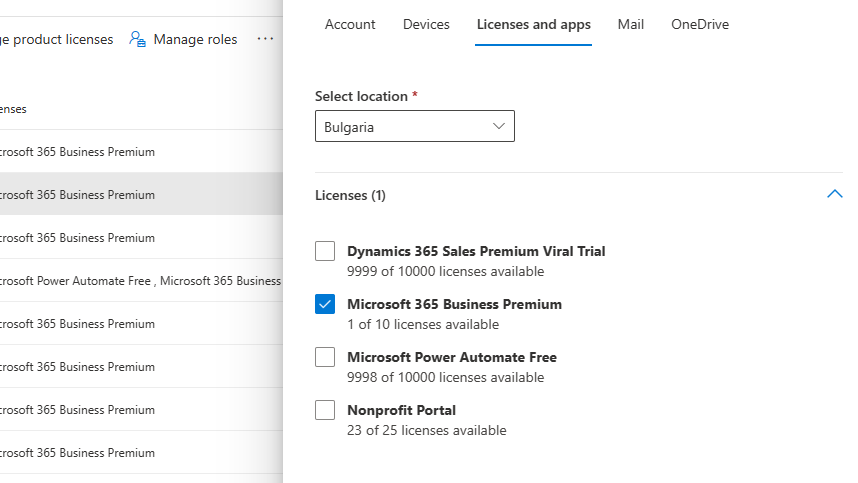858x483 pixels.
Task: Click the Licenses column header
Action: click(14, 109)
